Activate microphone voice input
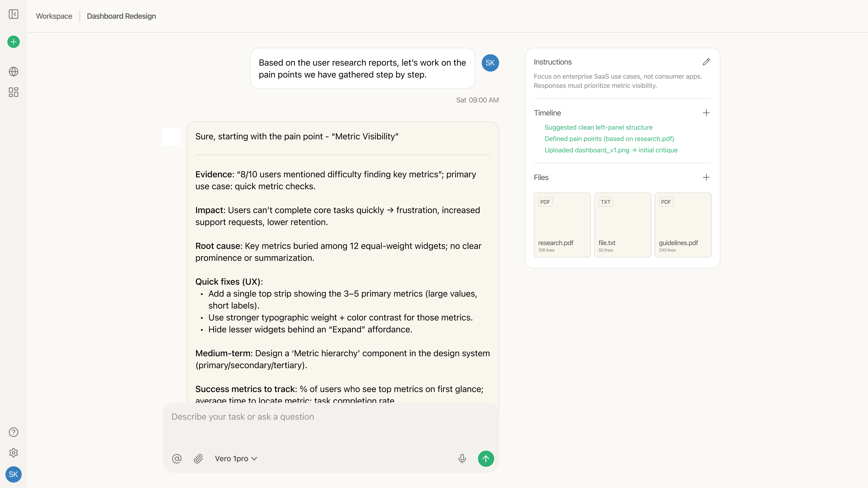The width and height of the screenshot is (868, 488). click(462, 458)
